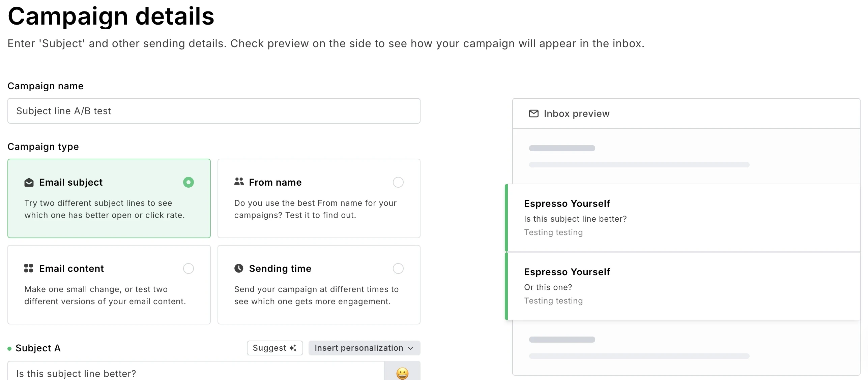
Task: Click the envelope icon beside Email subject
Action: (29, 183)
